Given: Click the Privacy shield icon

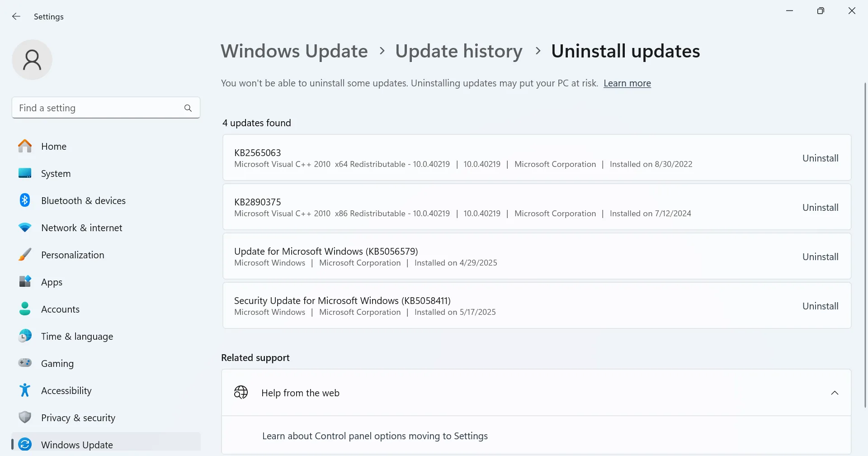Looking at the screenshot, I should coord(25,417).
